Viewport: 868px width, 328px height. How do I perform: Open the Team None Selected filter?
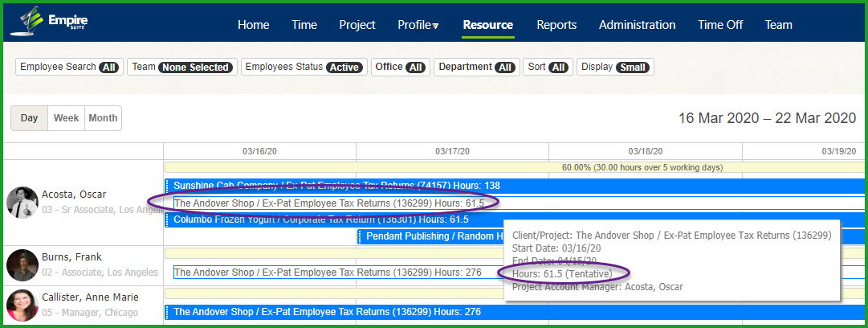[182, 67]
